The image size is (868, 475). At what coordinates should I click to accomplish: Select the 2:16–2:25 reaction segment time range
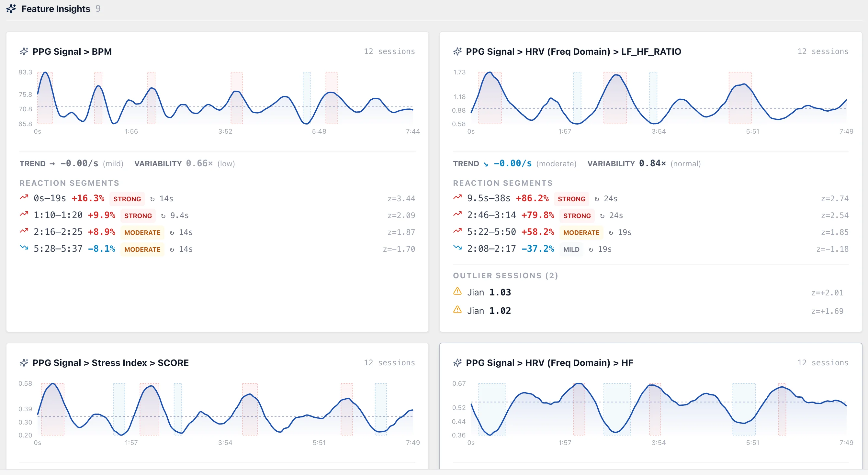point(58,232)
